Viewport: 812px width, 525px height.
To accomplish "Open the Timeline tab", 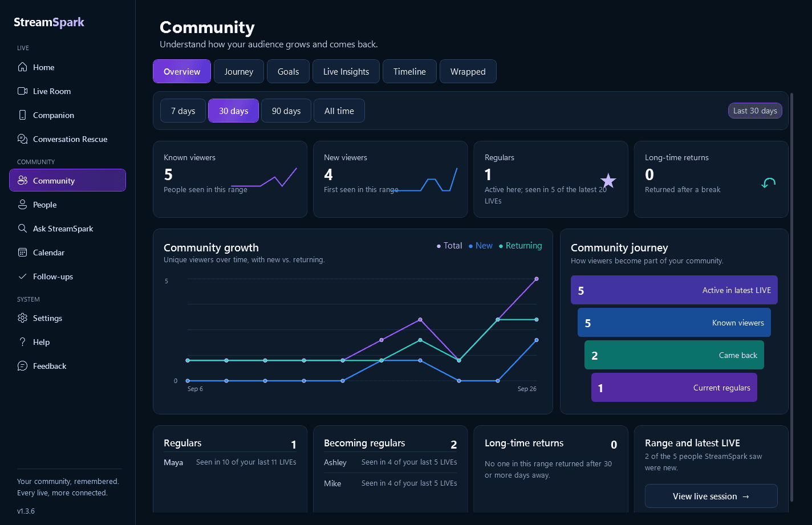I will 409,71.
